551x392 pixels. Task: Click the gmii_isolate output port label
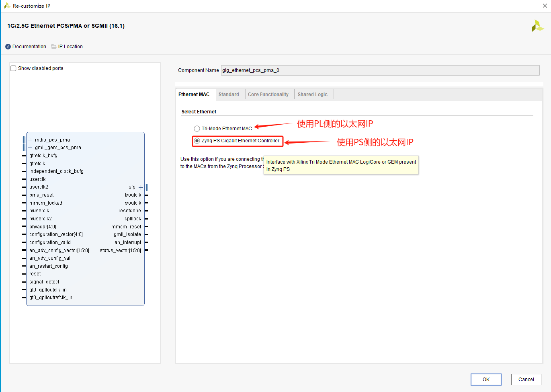127,234
